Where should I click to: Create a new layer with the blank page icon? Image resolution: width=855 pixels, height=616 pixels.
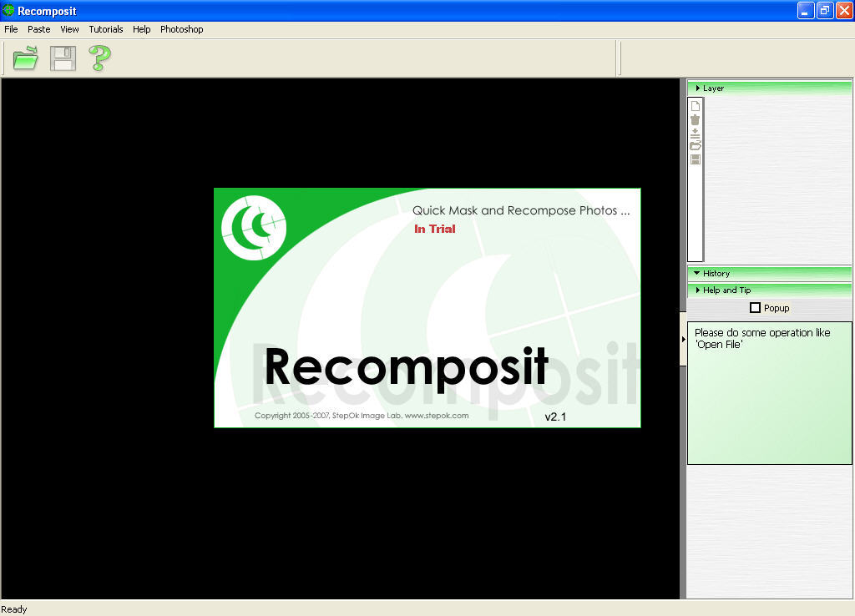pyautogui.click(x=696, y=105)
